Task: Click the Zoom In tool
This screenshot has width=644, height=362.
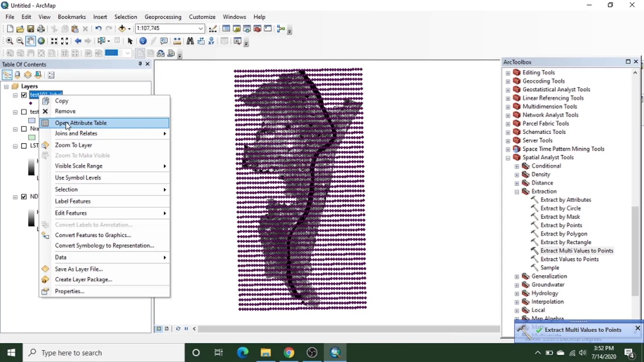Action: click(x=9, y=41)
